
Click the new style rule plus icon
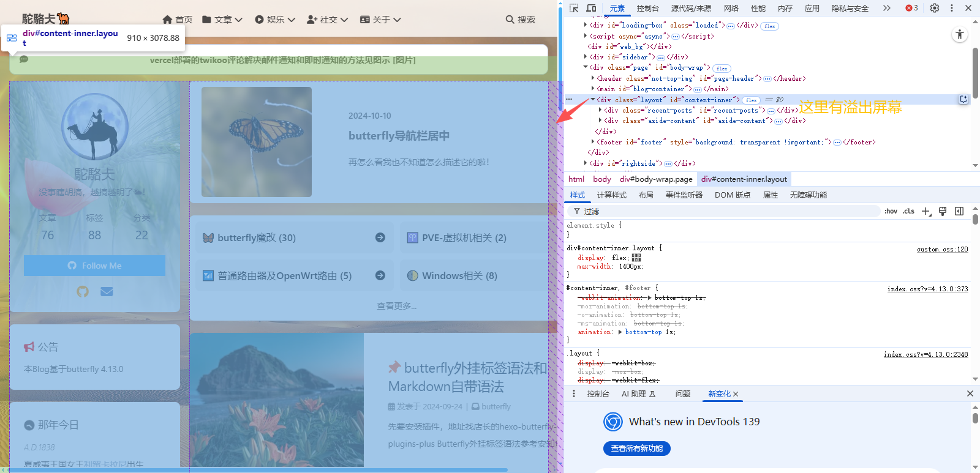(925, 211)
